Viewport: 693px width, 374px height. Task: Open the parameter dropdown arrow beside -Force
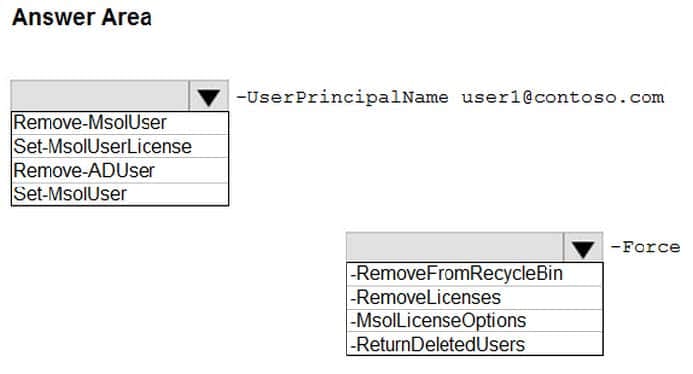(x=583, y=248)
